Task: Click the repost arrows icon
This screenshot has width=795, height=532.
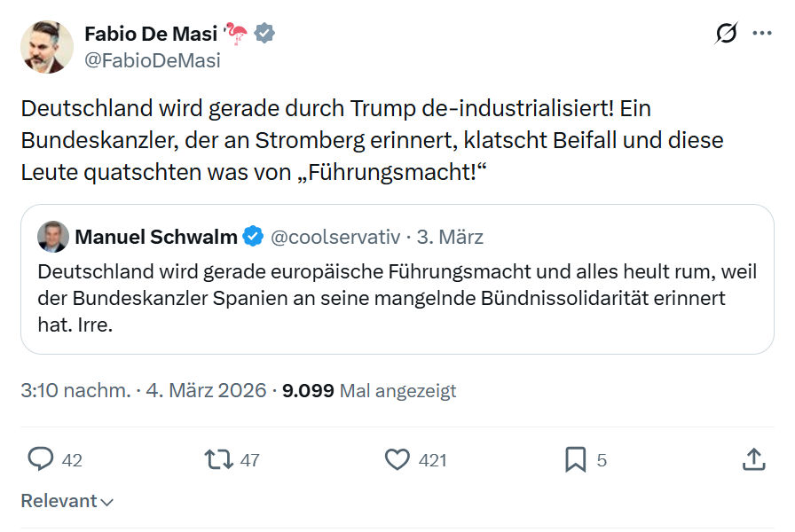Action: [x=218, y=459]
